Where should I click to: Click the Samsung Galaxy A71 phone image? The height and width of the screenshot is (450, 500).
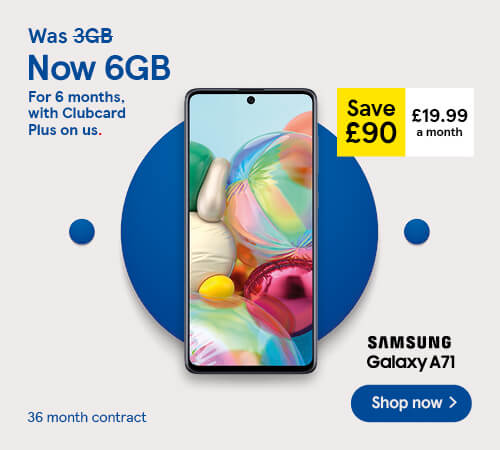tap(251, 231)
